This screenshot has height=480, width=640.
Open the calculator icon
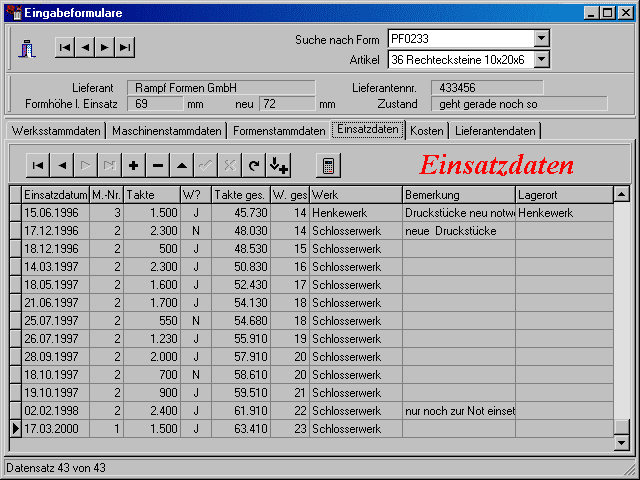327,165
